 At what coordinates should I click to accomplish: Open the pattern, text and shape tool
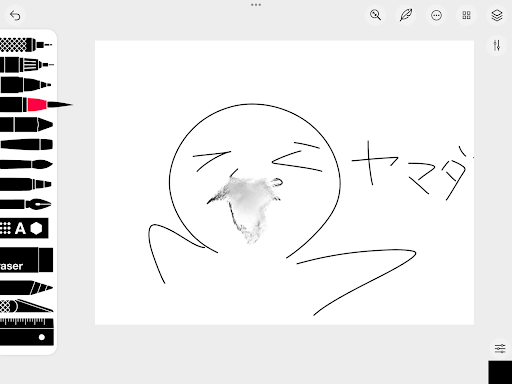(24, 228)
